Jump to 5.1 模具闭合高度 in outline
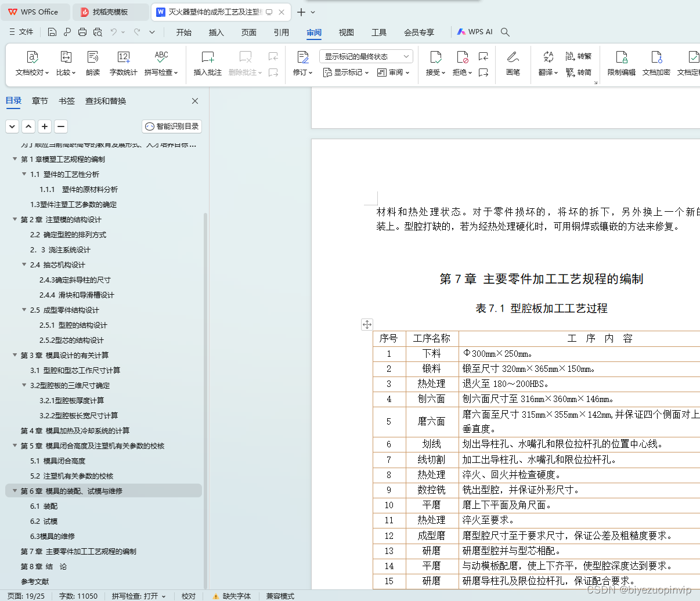 (57, 461)
